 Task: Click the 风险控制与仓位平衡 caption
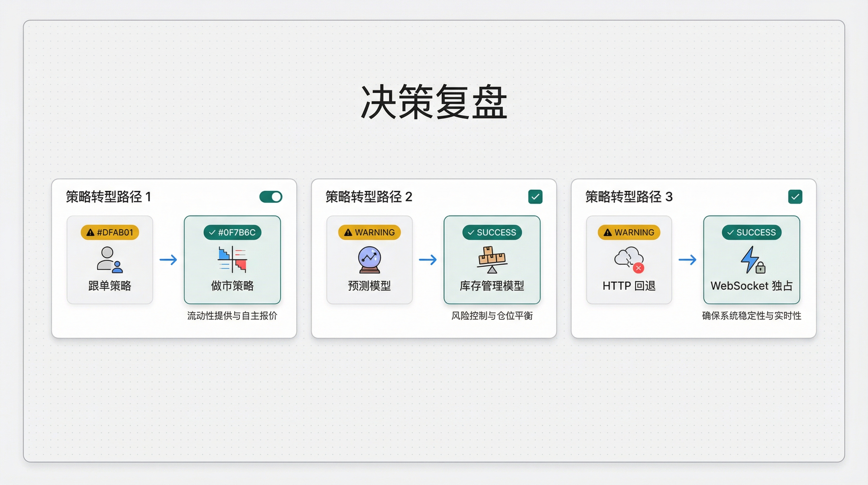click(x=492, y=316)
